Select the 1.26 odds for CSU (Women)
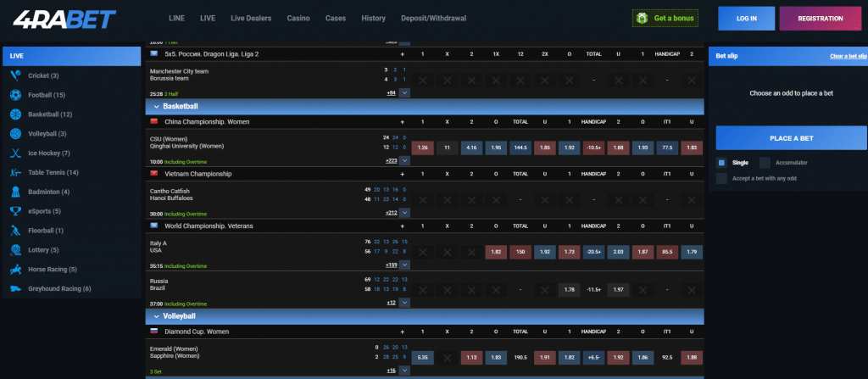This screenshot has width=868, height=379. pos(423,148)
